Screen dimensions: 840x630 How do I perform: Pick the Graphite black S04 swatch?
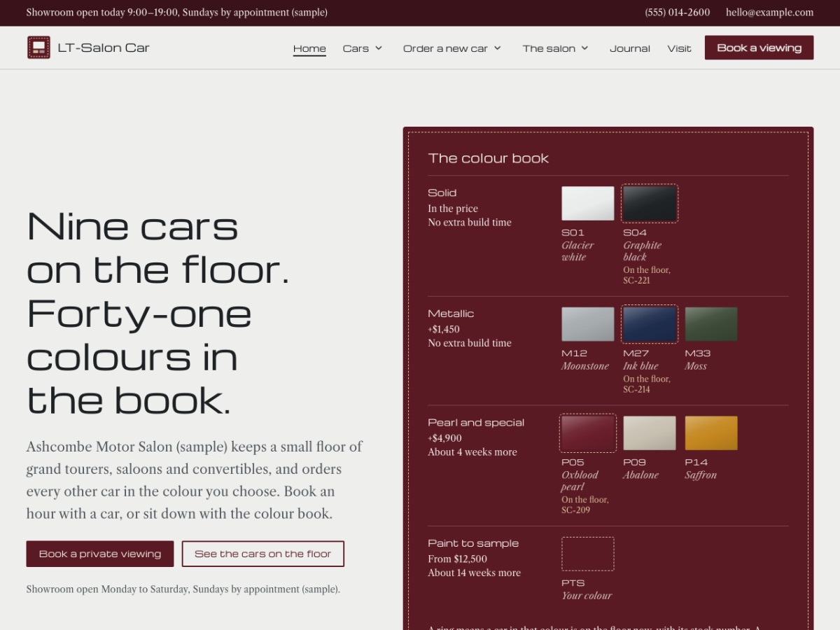[650, 204]
